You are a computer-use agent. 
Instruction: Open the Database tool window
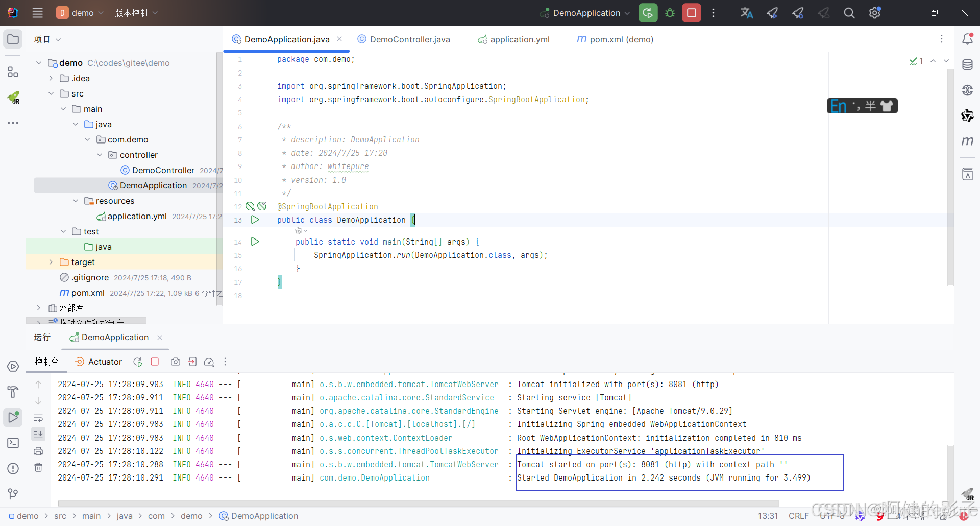click(967, 65)
